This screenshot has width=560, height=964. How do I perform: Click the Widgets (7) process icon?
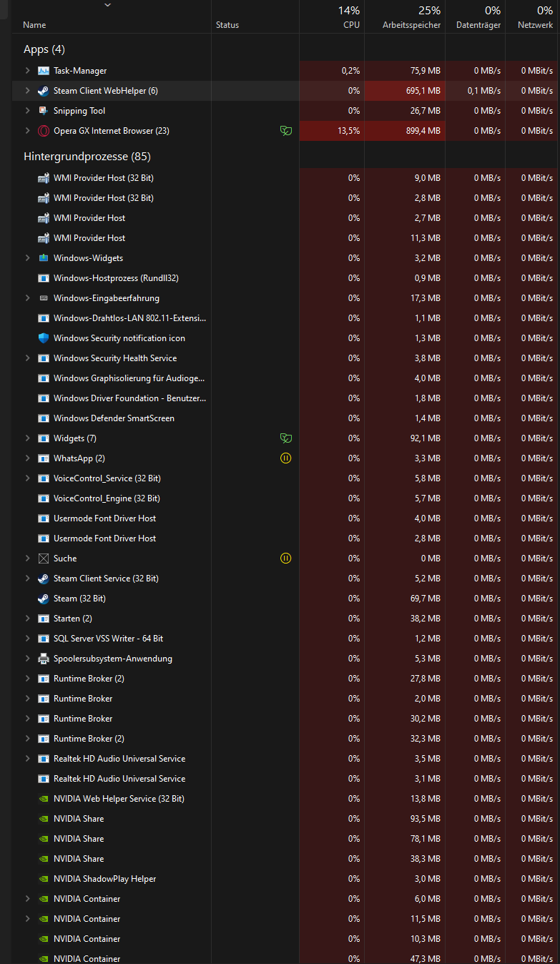43,438
